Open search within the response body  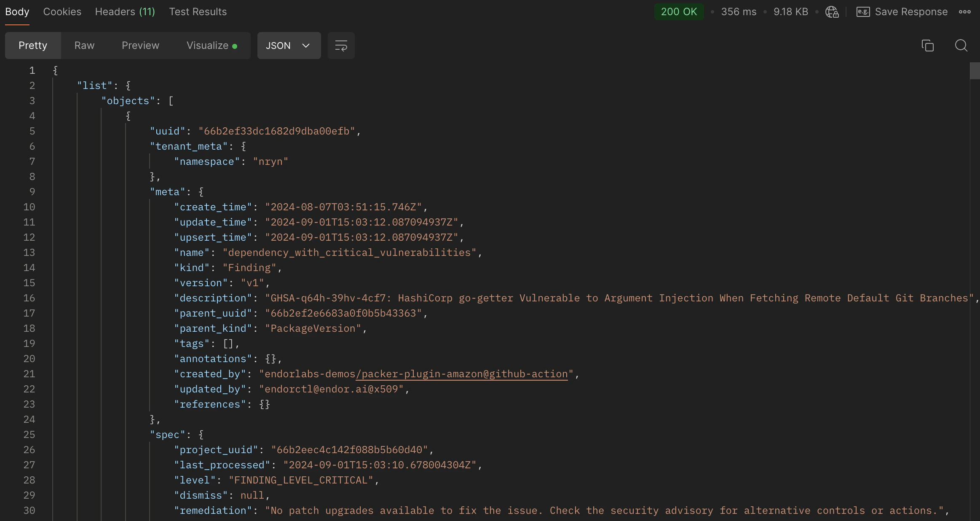(962, 45)
